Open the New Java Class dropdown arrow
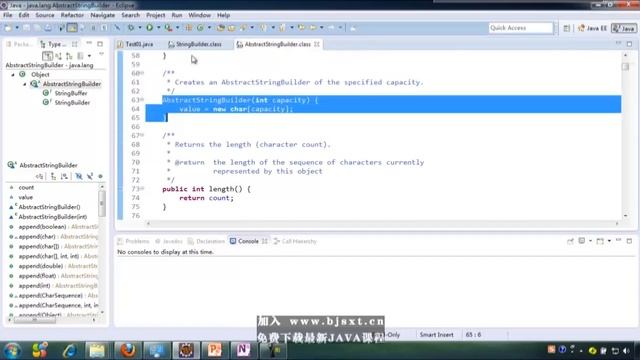Screen dimensions: 640x360 click(x=209, y=28)
